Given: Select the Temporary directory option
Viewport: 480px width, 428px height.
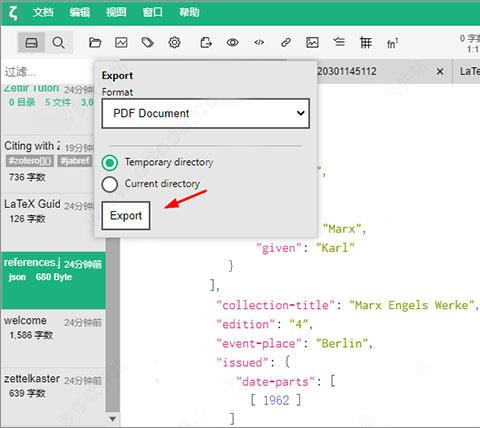Looking at the screenshot, I should click(110, 163).
